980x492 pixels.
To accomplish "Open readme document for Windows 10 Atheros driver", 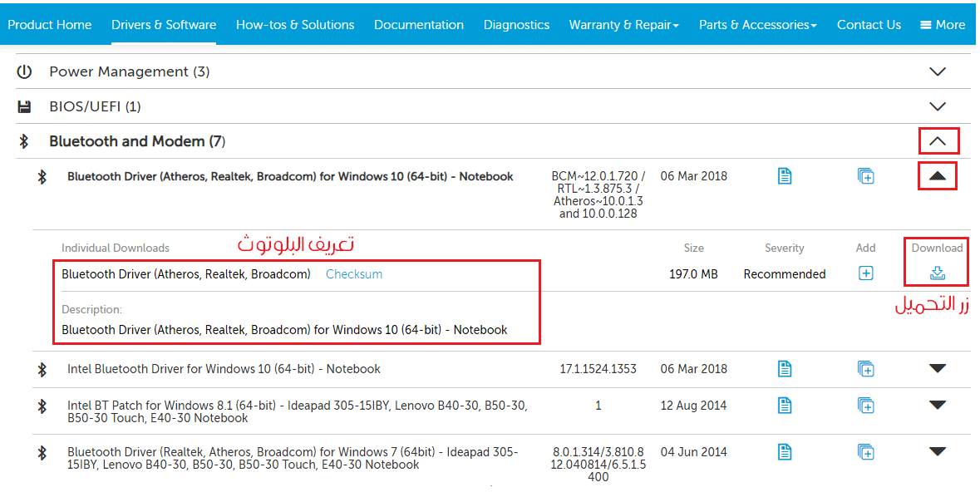I will tap(785, 176).
